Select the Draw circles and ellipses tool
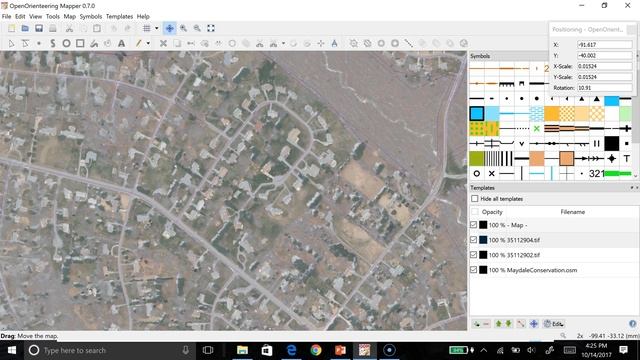 [66, 43]
